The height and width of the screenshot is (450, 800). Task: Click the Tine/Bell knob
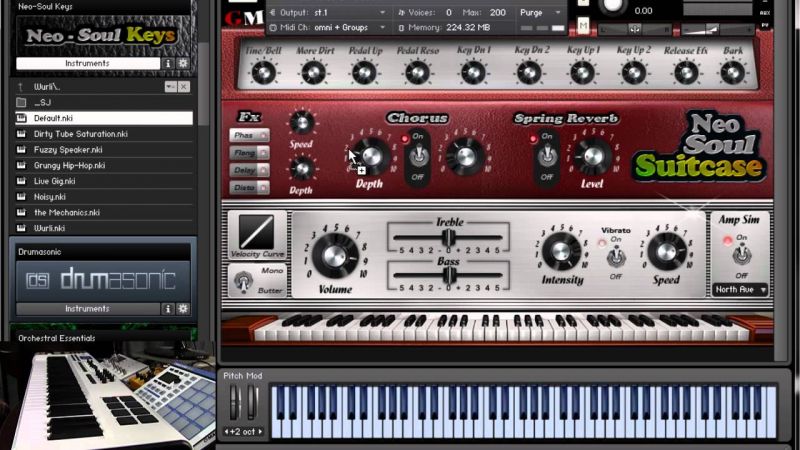coord(263,72)
